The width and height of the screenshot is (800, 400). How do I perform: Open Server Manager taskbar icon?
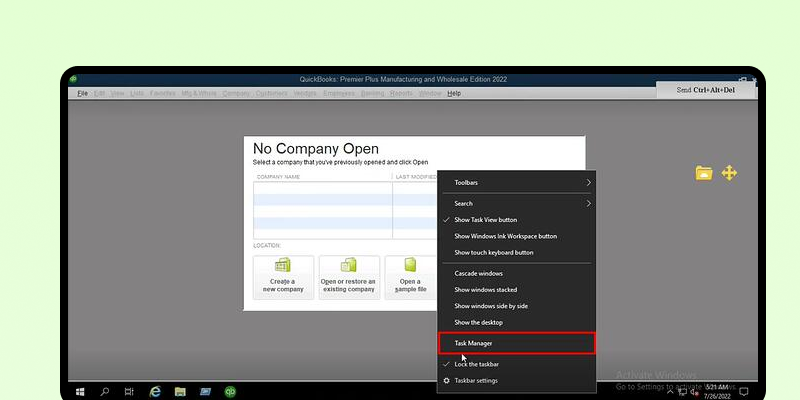click(205, 392)
